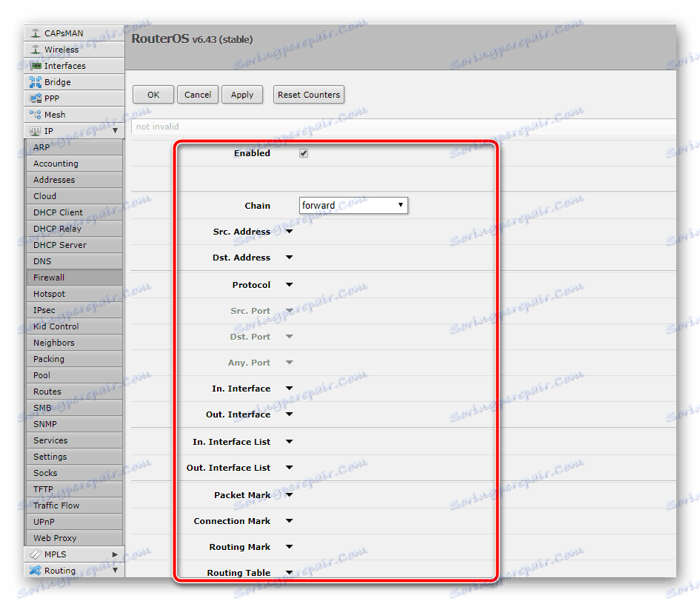Open the Hotspot submenu item
The height and width of the screenshot is (601, 700).
click(x=74, y=294)
